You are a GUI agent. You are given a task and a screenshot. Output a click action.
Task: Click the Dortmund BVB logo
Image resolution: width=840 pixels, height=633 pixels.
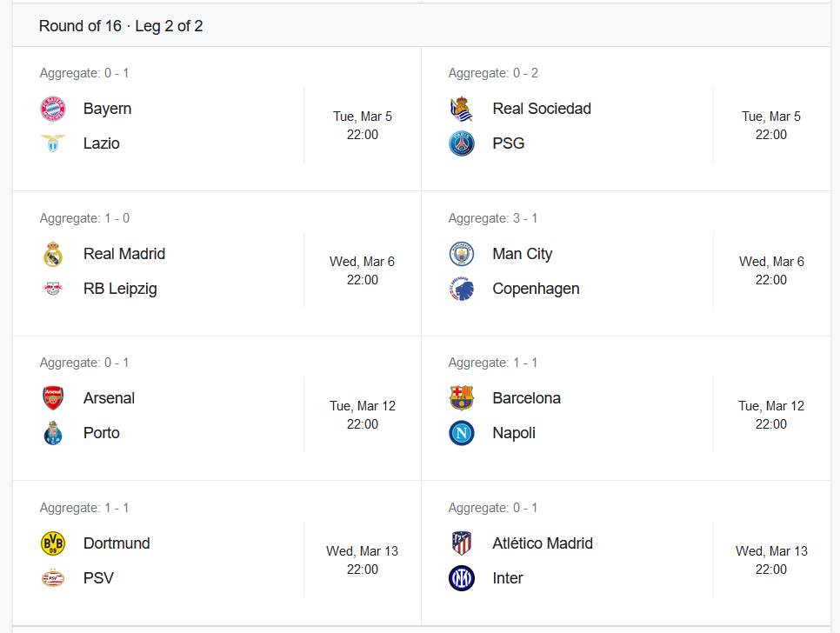click(53, 543)
